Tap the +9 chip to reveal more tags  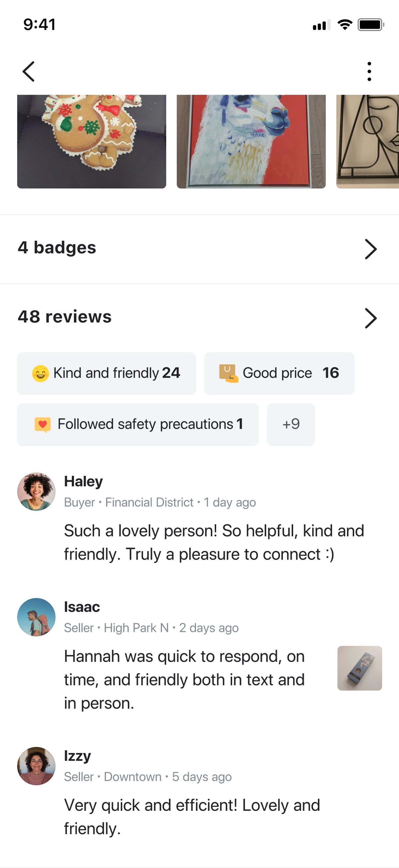tap(291, 424)
